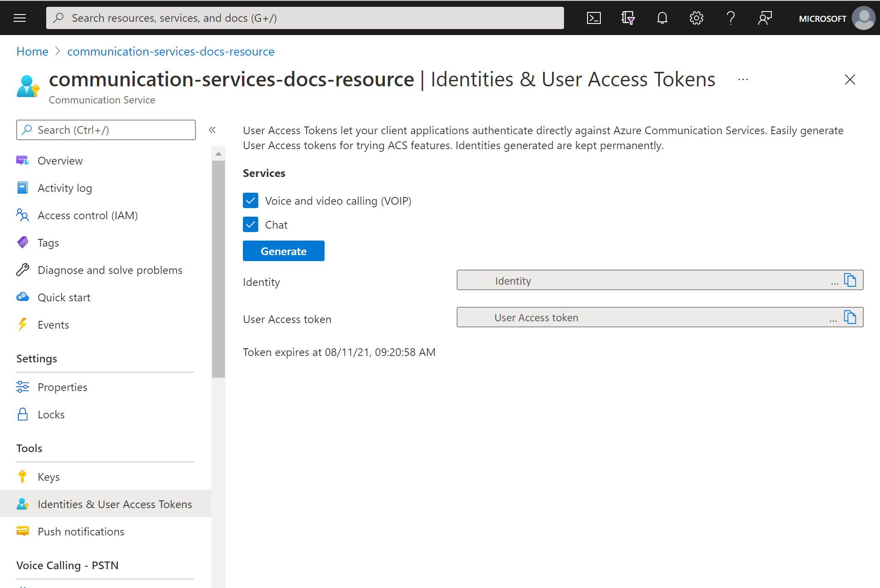This screenshot has height=588, width=880.
Task: Click the ellipsis menu next to Identity field
Action: pyautogui.click(x=834, y=282)
